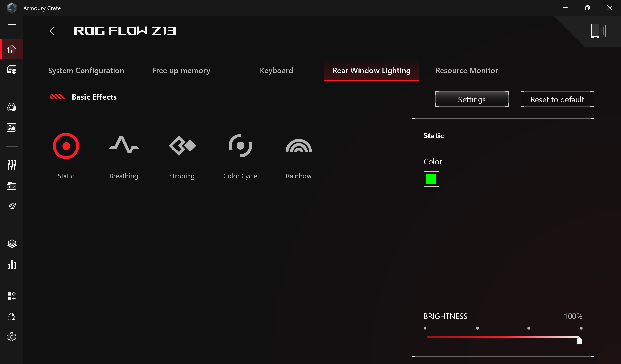
Task: Open the stacked layers icon in sidebar
Action: pyautogui.click(x=12, y=244)
